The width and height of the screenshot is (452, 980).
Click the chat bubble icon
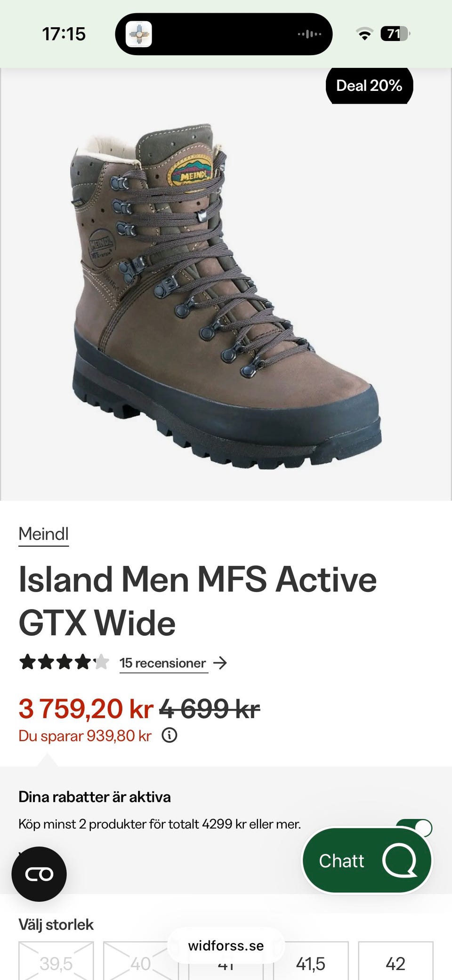400,860
